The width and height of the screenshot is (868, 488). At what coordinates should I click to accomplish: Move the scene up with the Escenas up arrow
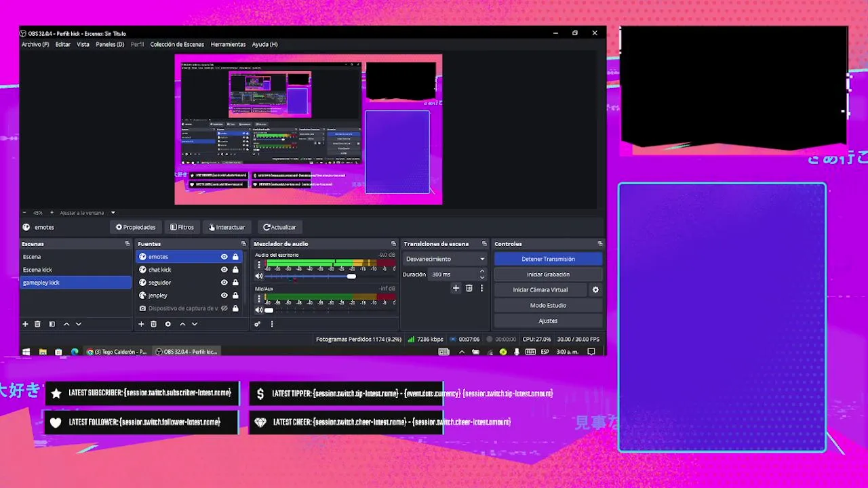[66, 324]
